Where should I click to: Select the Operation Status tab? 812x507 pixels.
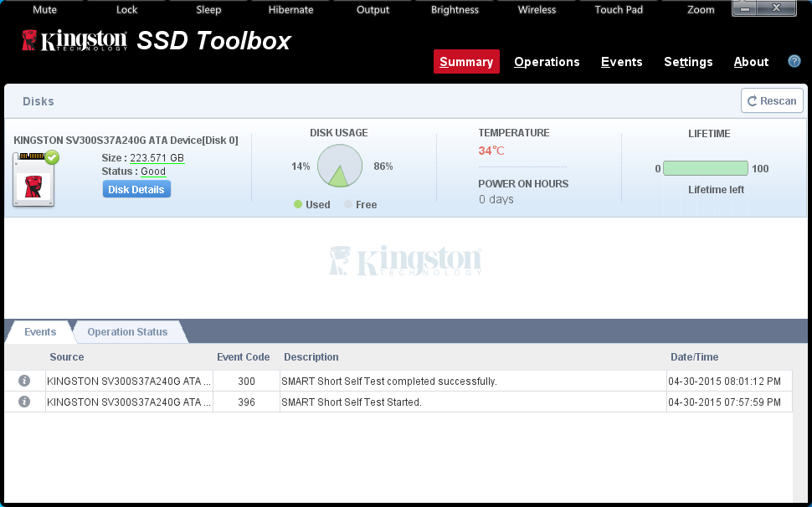127,332
